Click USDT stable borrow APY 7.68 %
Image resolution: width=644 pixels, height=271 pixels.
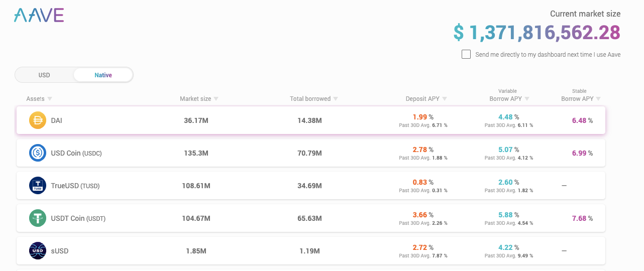pyautogui.click(x=582, y=218)
